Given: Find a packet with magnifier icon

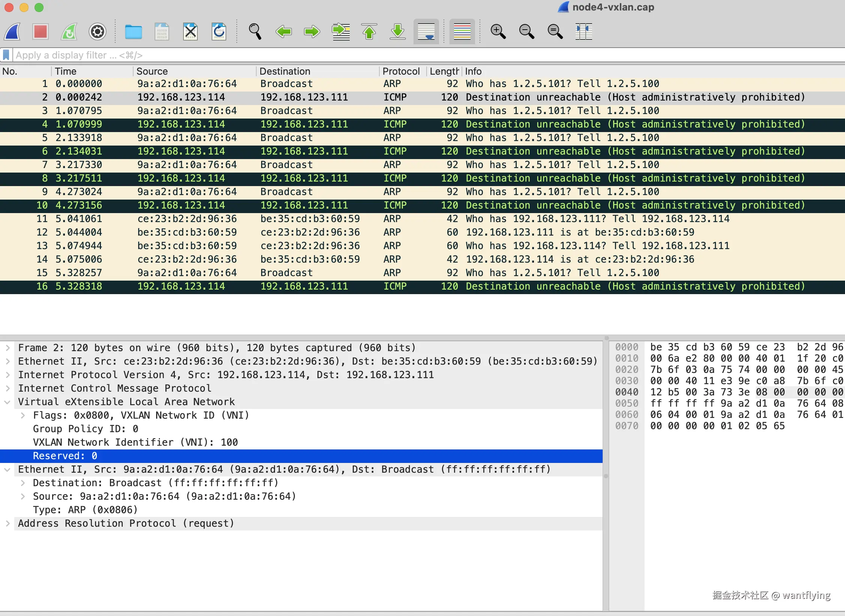Looking at the screenshot, I should click(255, 32).
